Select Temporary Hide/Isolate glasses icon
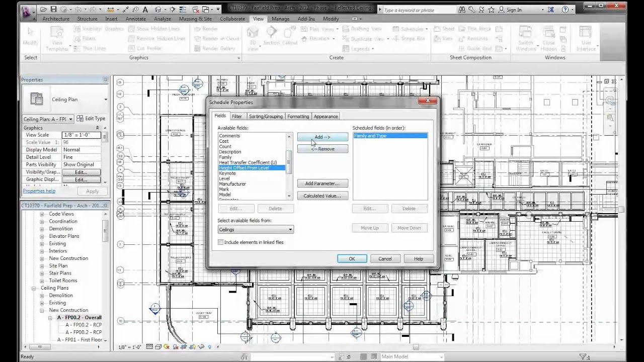The height and width of the screenshot is (362, 644). pyautogui.click(x=201, y=347)
